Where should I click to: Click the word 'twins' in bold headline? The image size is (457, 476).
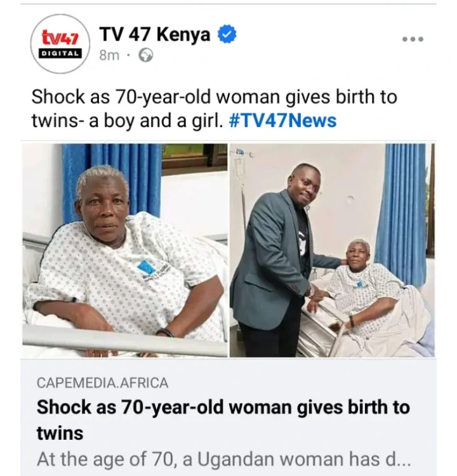60,433
